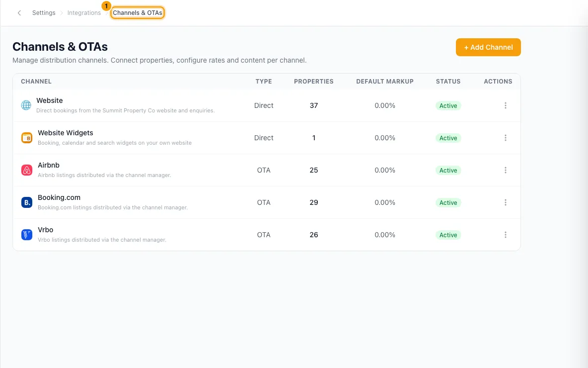Click the Vrbo logo icon
This screenshot has height=368, width=588.
27,235
